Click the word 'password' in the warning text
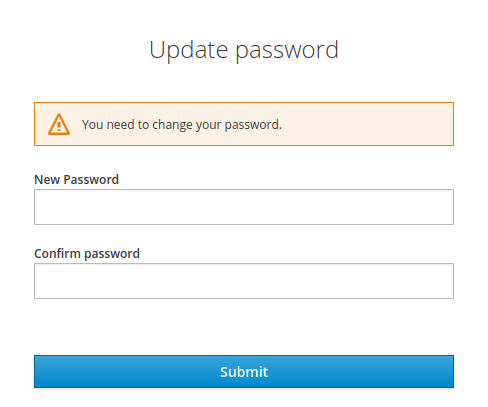This screenshot has width=488, height=407. tap(253, 125)
